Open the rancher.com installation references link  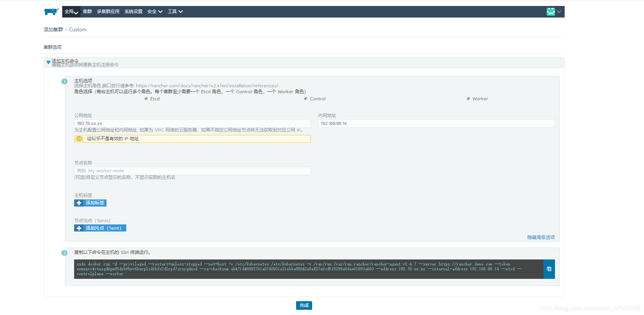point(207,86)
